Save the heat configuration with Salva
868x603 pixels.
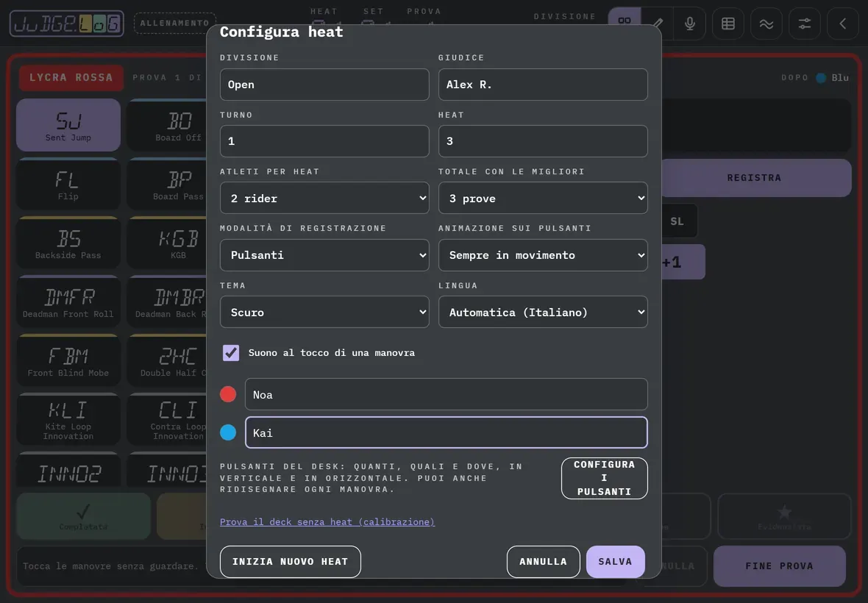tap(615, 562)
